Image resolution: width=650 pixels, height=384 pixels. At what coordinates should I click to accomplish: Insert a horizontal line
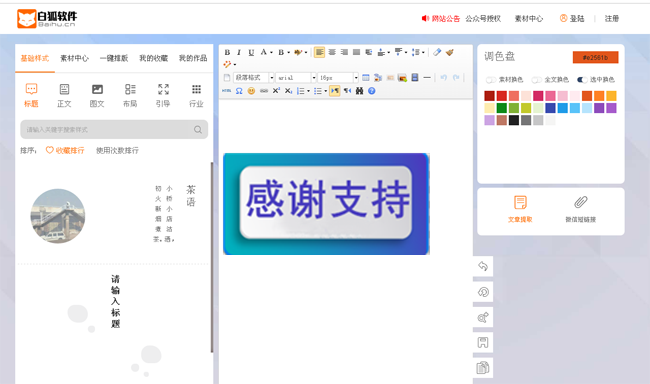tap(427, 78)
